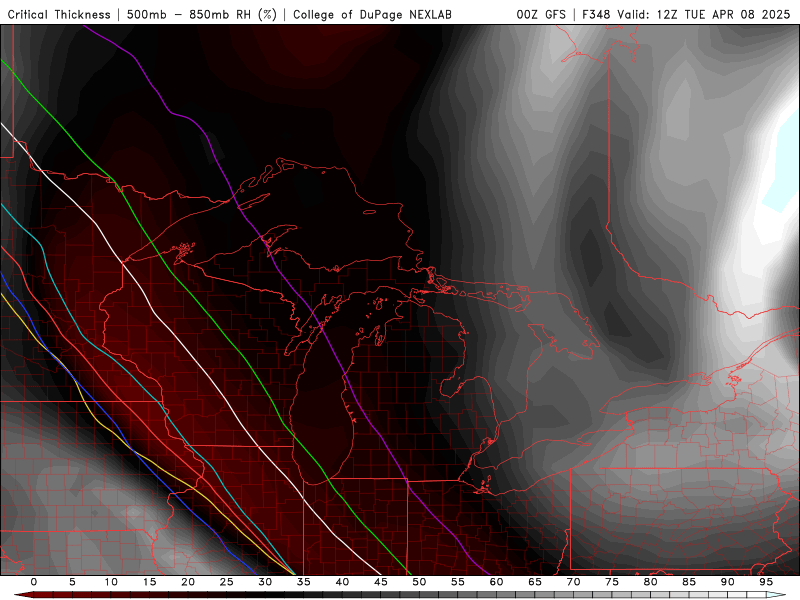Select the "70" scale label
The width and height of the screenshot is (800, 600).
click(573, 582)
